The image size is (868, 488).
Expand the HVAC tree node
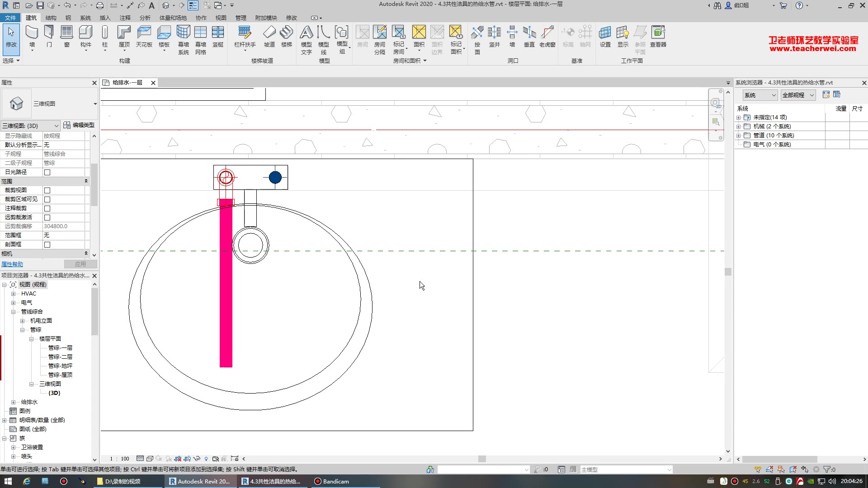(13, 294)
